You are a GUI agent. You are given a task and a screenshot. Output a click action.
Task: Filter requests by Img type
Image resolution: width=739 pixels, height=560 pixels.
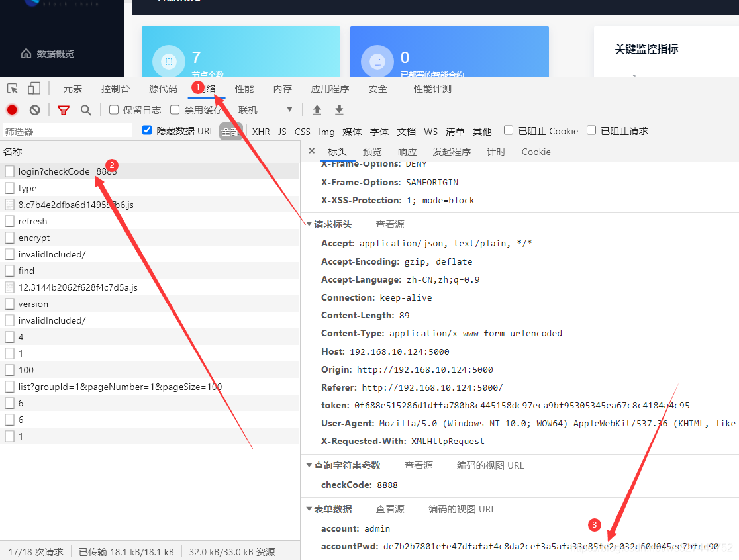326,132
